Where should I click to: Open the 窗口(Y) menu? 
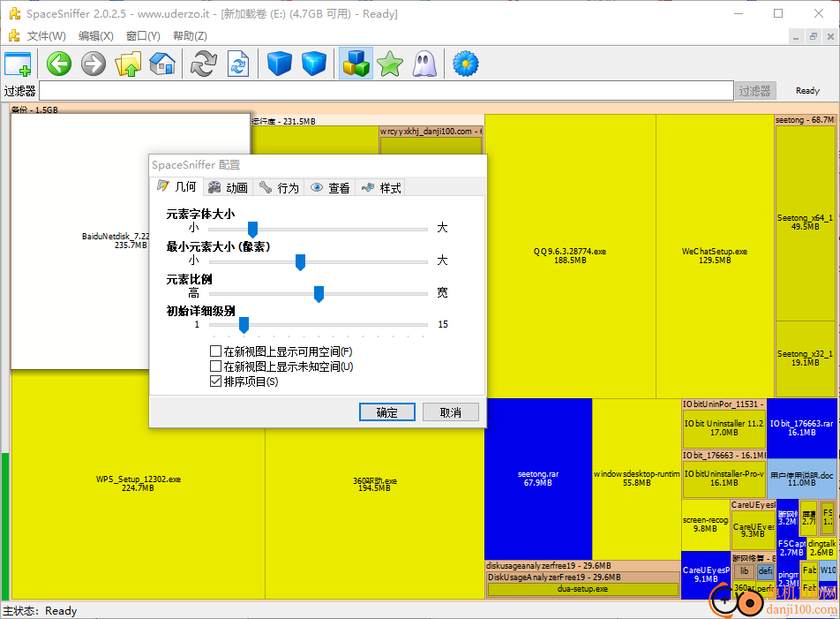[x=143, y=36]
